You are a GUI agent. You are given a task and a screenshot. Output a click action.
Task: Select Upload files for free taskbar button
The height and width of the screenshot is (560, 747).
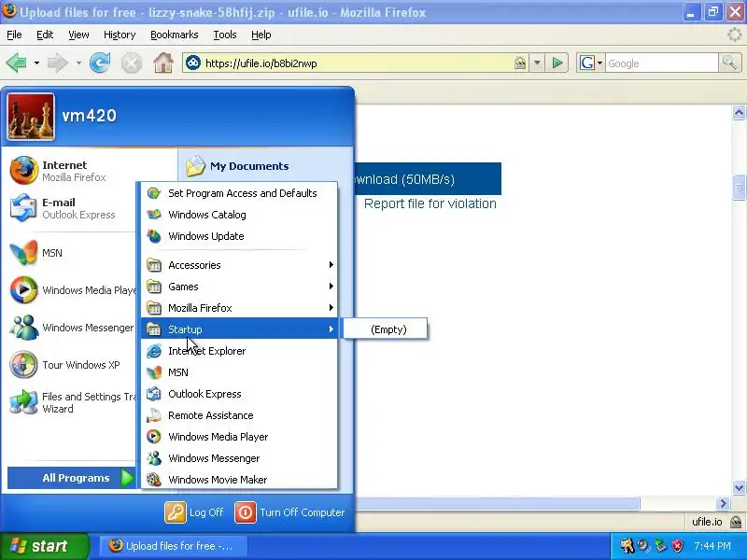(x=174, y=546)
